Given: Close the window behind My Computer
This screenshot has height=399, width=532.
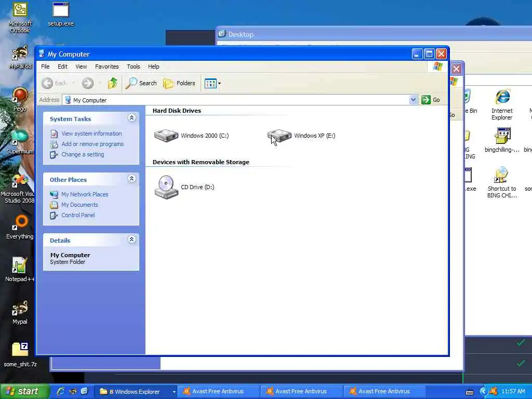Looking at the screenshot, I should click(x=456, y=69).
